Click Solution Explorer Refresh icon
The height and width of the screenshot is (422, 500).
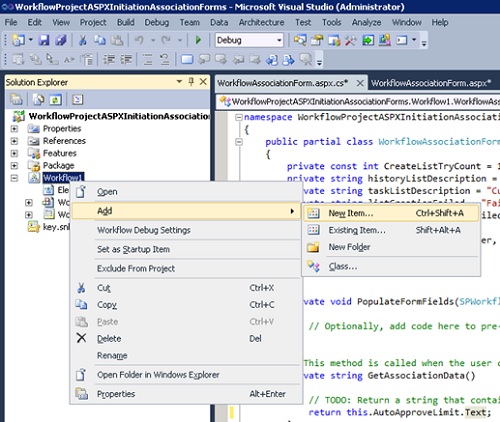click(55, 99)
